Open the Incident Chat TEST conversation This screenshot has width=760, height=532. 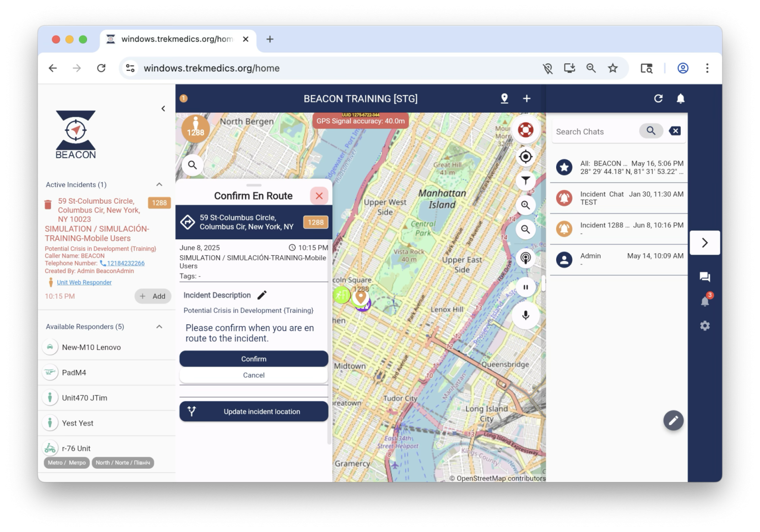point(618,198)
